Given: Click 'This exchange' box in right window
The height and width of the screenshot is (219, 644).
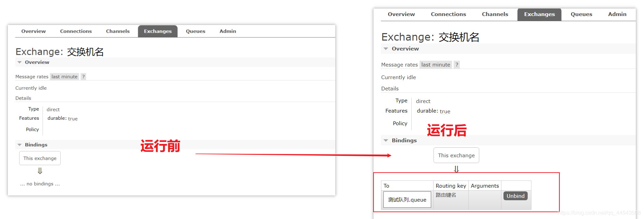Looking at the screenshot, I should click(x=456, y=155).
